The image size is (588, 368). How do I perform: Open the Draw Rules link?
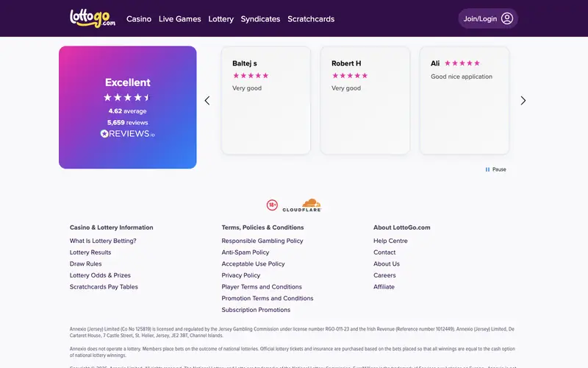85,263
